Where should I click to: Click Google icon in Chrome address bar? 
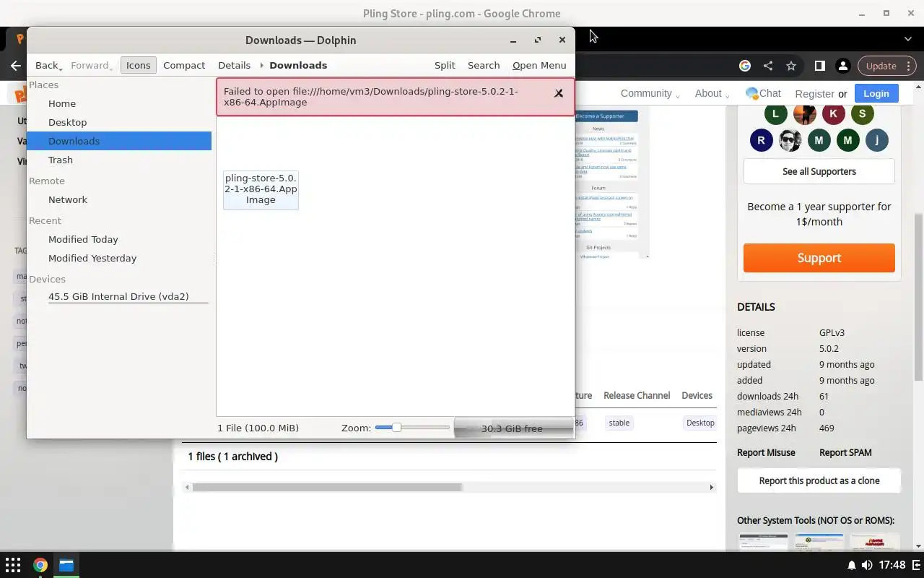pos(745,66)
